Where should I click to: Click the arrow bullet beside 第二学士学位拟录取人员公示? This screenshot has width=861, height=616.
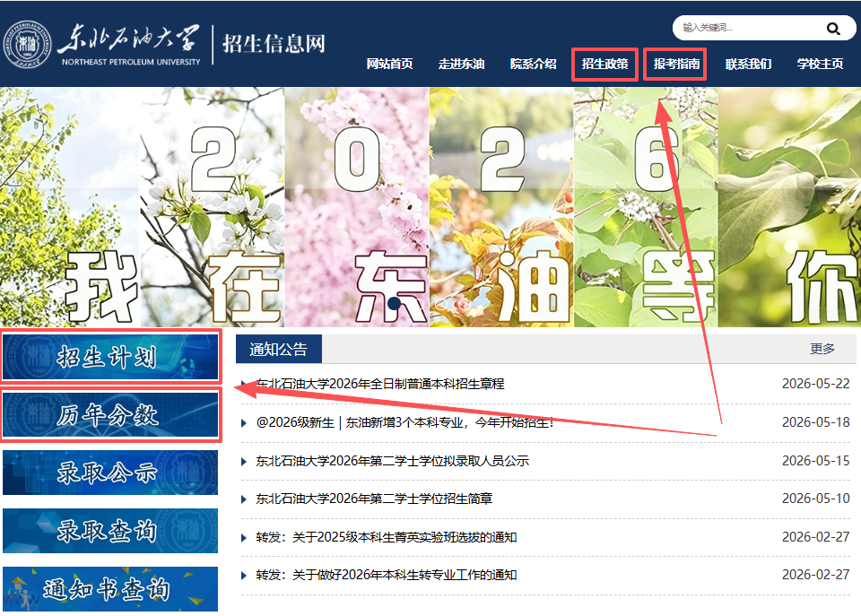click(x=244, y=461)
